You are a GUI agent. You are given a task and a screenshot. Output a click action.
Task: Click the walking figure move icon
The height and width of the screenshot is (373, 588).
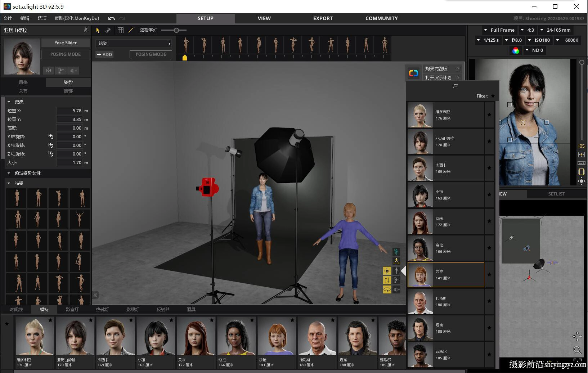pyautogui.click(x=396, y=261)
